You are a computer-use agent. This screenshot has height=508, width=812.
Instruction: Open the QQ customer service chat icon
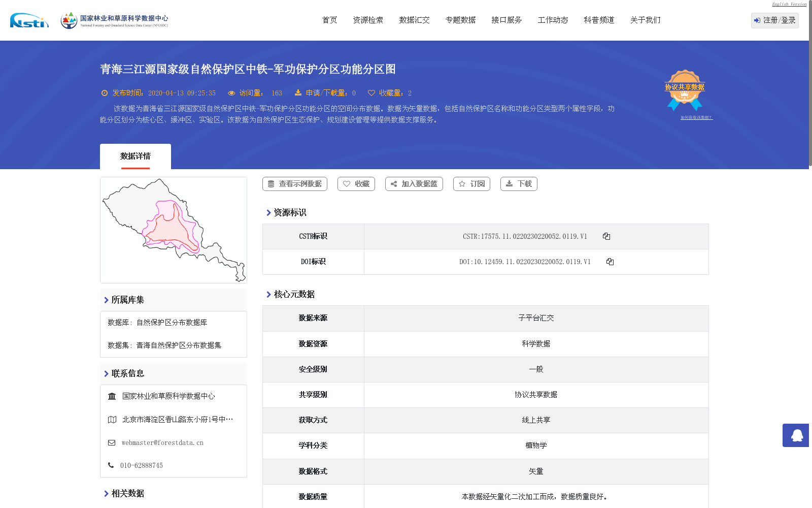797,435
